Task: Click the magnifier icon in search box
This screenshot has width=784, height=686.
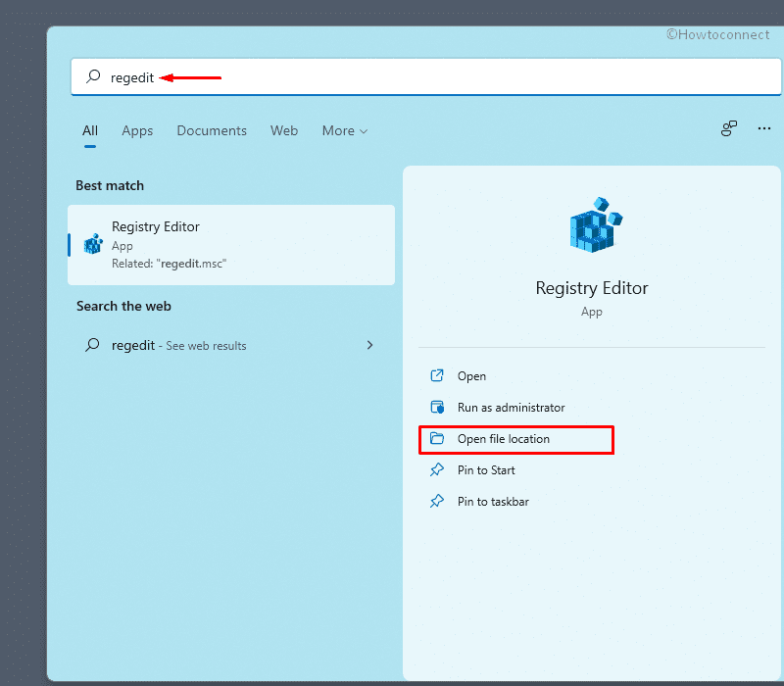Action: coord(93,76)
